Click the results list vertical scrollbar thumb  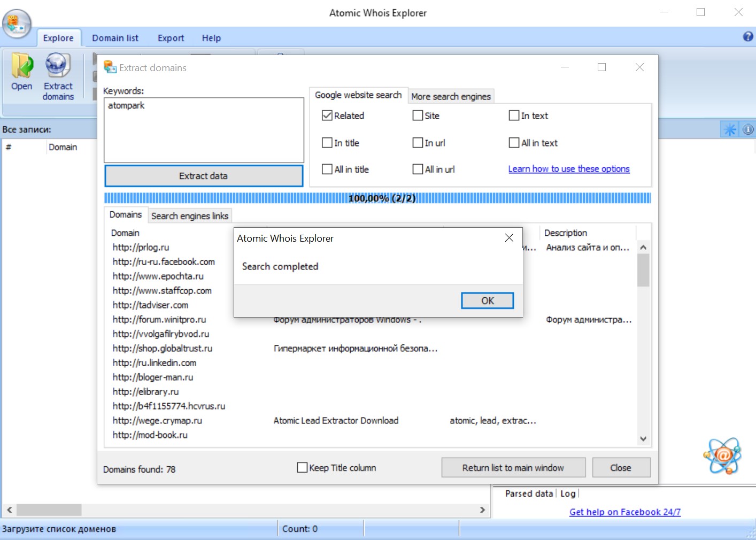[x=643, y=270]
